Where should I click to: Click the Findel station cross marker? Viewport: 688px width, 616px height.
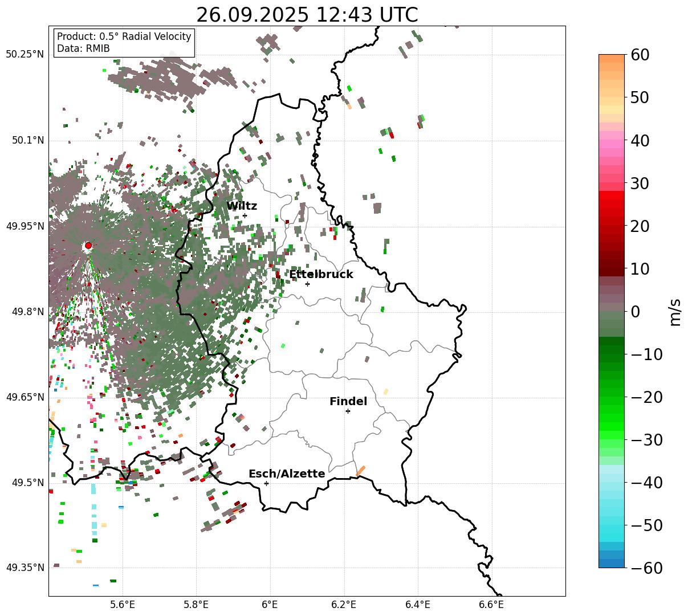tap(348, 411)
